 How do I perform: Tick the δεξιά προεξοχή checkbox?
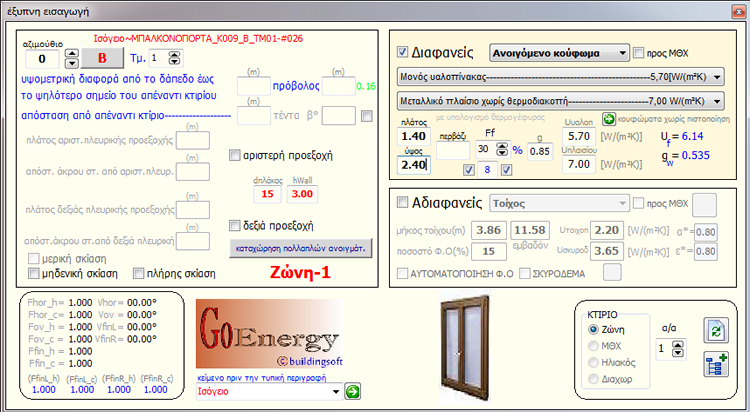(234, 224)
